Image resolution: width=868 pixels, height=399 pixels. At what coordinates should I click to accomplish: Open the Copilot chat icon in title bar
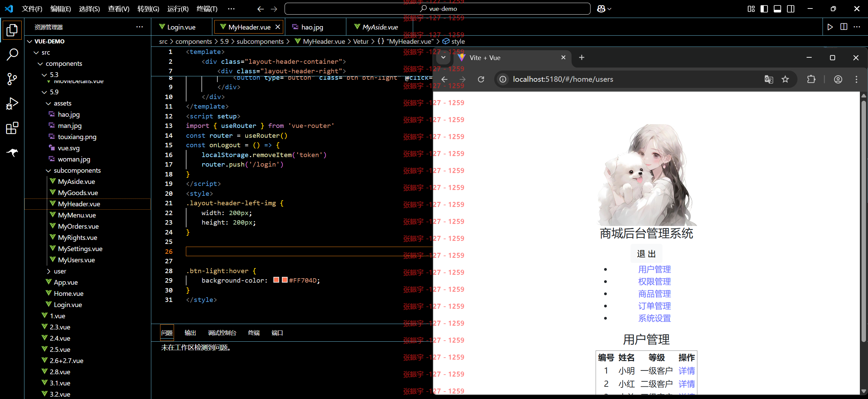click(604, 9)
